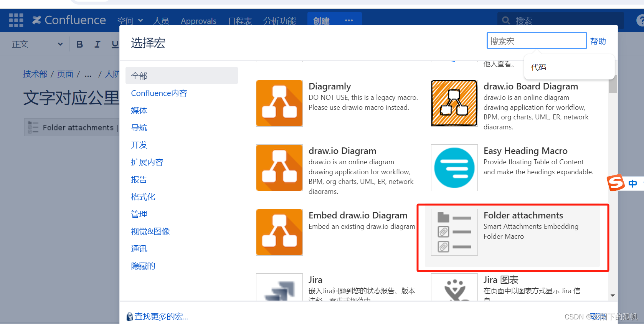Select the 隐藏的 macro category
This screenshot has width=644, height=324.
(143, 266)
